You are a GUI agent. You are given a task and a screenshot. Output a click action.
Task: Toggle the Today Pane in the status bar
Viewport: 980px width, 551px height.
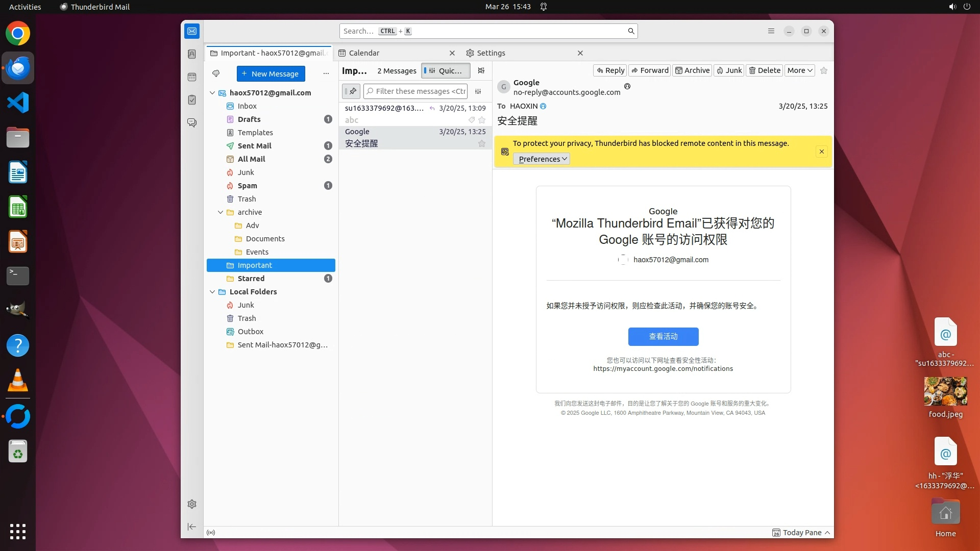pyautogui.click(x=801, y=533)
